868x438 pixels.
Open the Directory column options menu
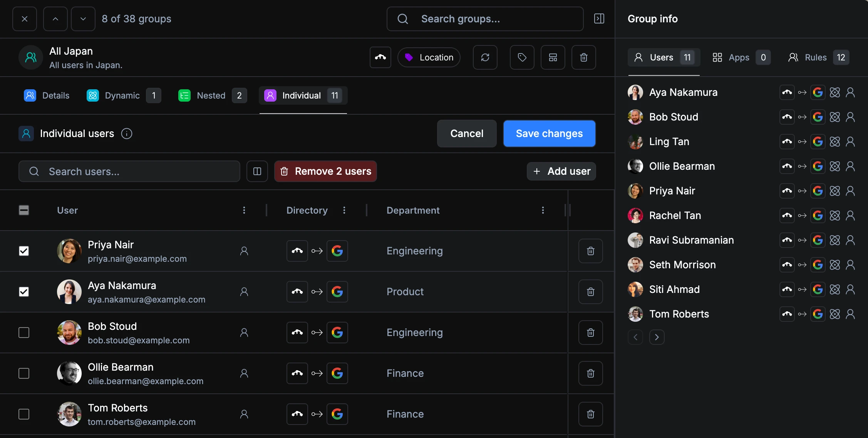click(344, 210)
